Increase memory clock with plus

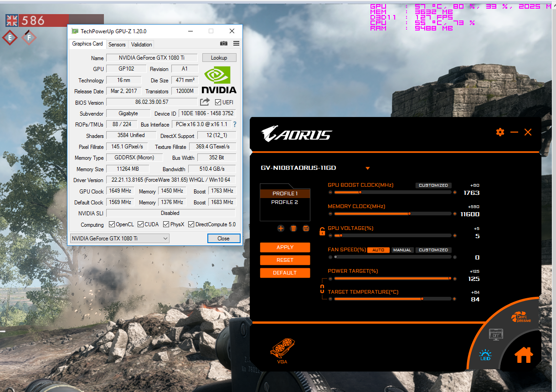[x=454, y=214]
